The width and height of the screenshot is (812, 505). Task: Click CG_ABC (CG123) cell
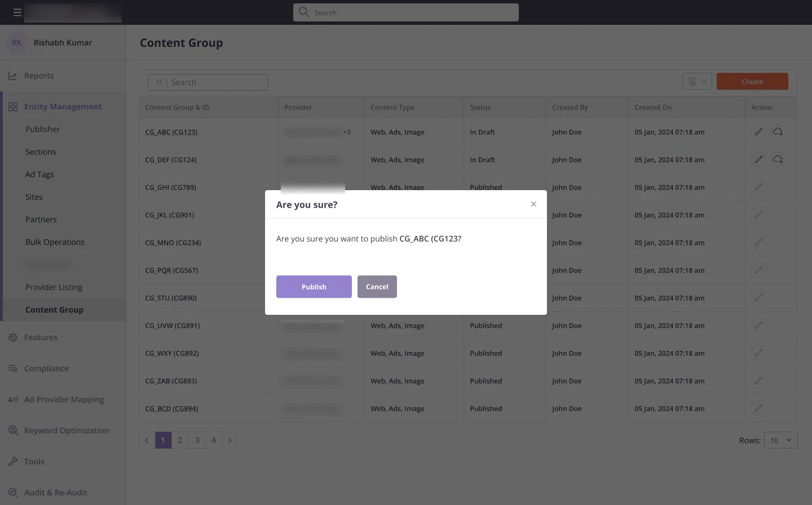click(x=171, y=132)
